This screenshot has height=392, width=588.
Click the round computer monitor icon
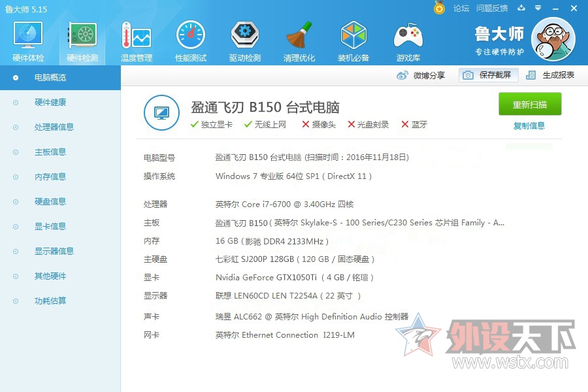pyautogui.click(x=161, y=112)
